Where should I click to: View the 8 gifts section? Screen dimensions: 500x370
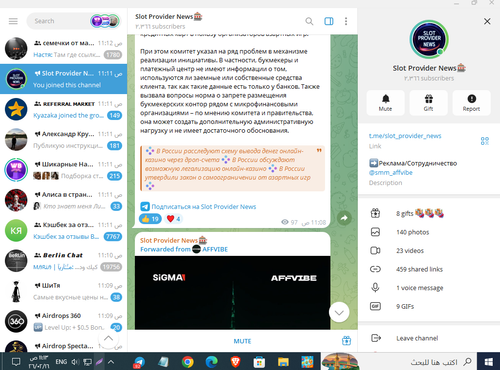coord(429,213)
